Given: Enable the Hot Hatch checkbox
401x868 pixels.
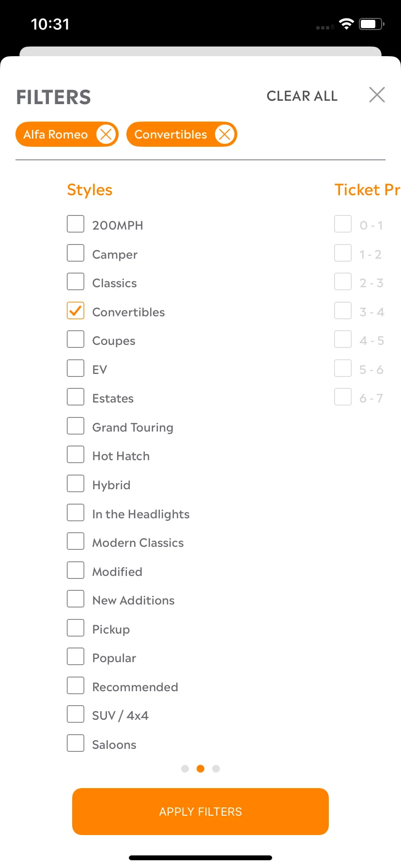Looking at the screenshot, I should click(x=76, y=455).
